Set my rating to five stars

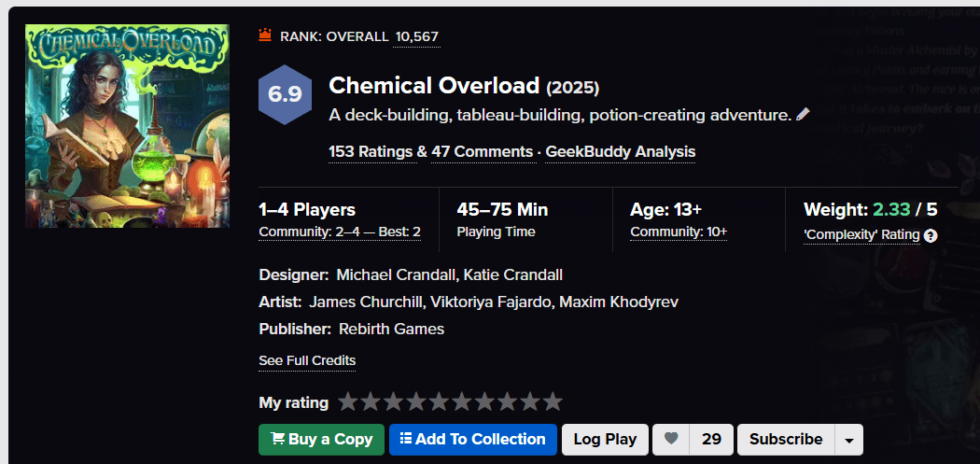[x=439, y=402]
